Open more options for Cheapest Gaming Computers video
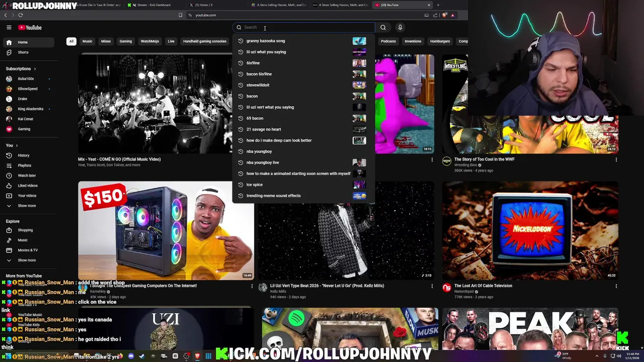Screen dimensions: 644x362 coord(252,286)
